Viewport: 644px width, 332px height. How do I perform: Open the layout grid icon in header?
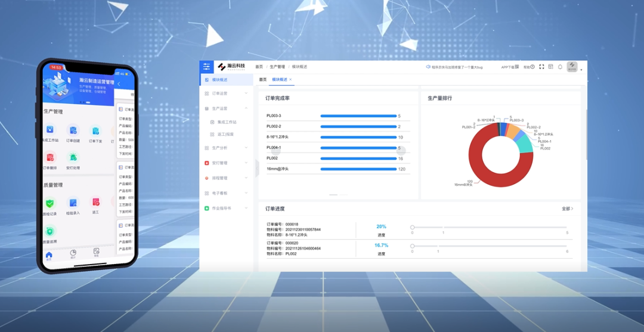tap(551, 67)
